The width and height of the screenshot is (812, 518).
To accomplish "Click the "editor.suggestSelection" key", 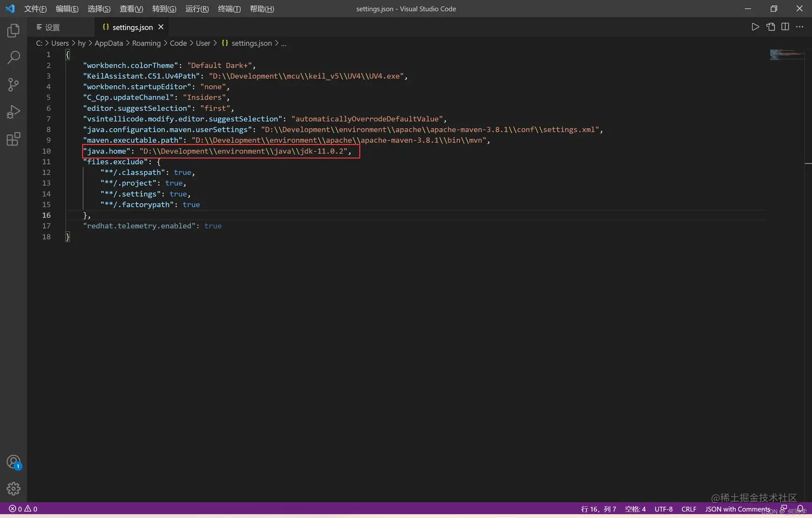I will 137,108.
